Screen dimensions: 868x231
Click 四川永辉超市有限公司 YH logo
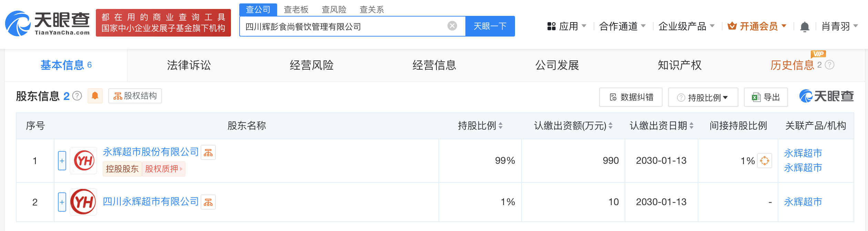84,202
